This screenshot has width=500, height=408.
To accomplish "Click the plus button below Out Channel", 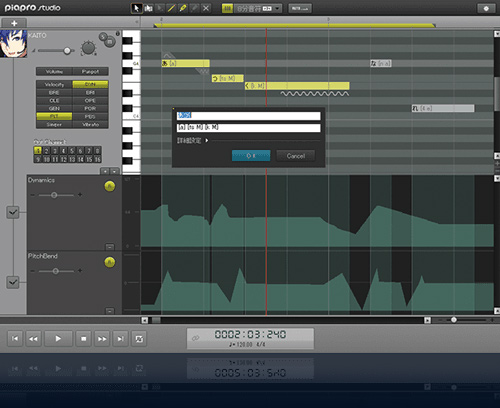I will 105,171.
